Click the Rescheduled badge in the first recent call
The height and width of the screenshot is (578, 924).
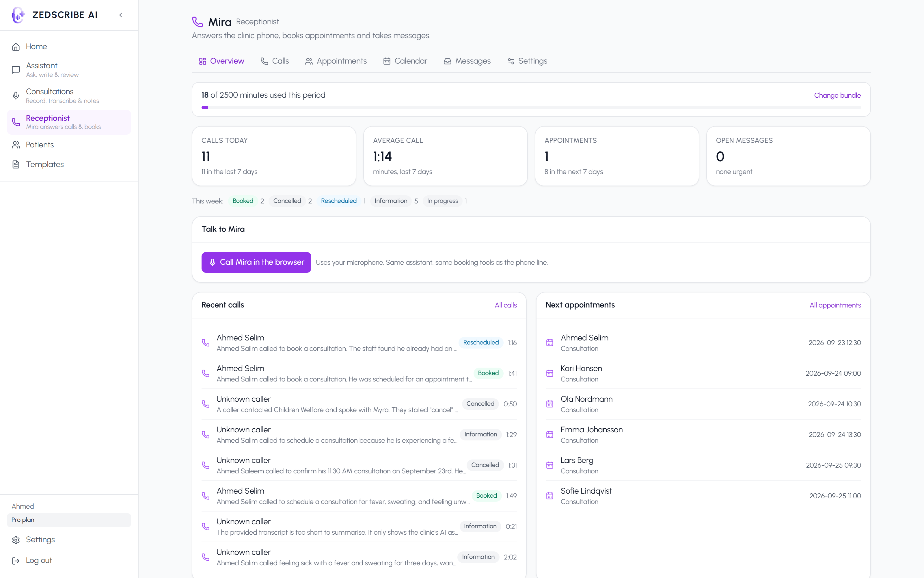(x=481, y=342)
